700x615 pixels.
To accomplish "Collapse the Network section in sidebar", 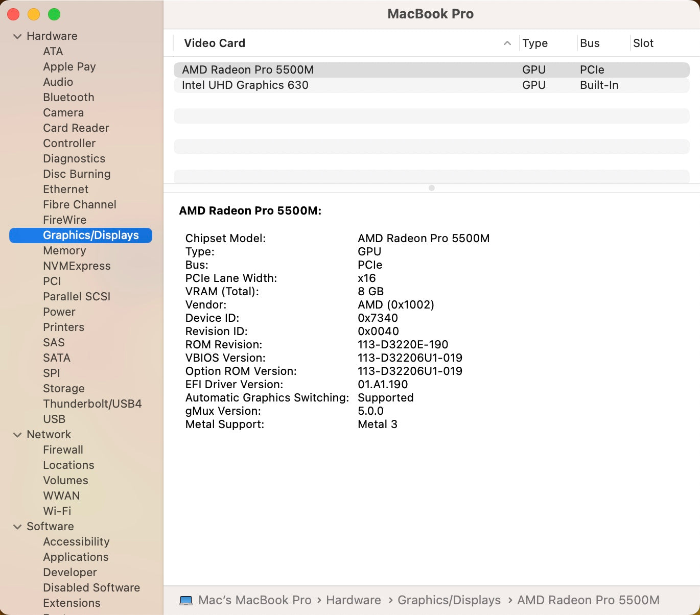I will 17,435.
